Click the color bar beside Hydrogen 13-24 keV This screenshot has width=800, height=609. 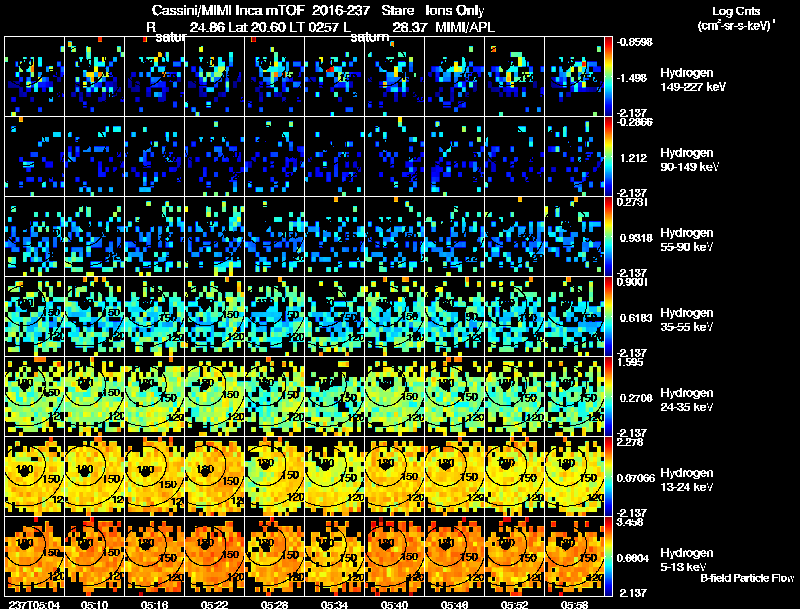pos(608,477)
